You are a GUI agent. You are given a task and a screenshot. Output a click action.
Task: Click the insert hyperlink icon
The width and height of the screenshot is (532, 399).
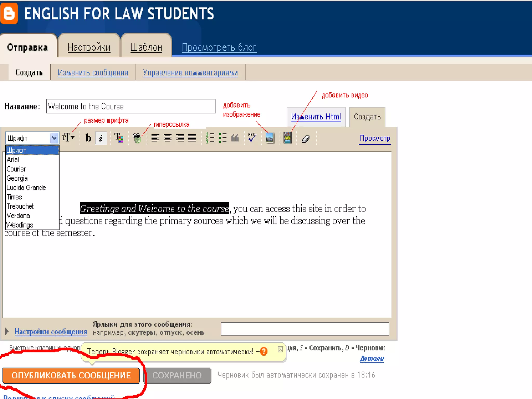137,138
